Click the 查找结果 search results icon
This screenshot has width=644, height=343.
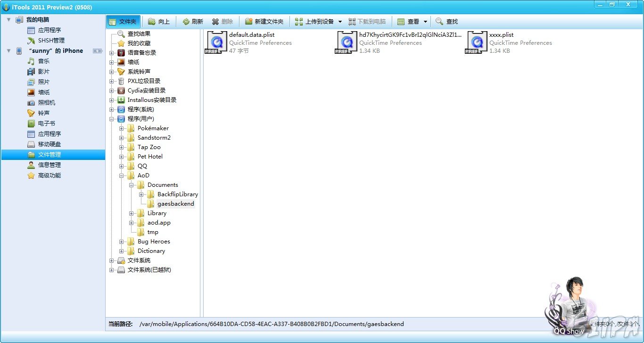[x=121, y=34]
